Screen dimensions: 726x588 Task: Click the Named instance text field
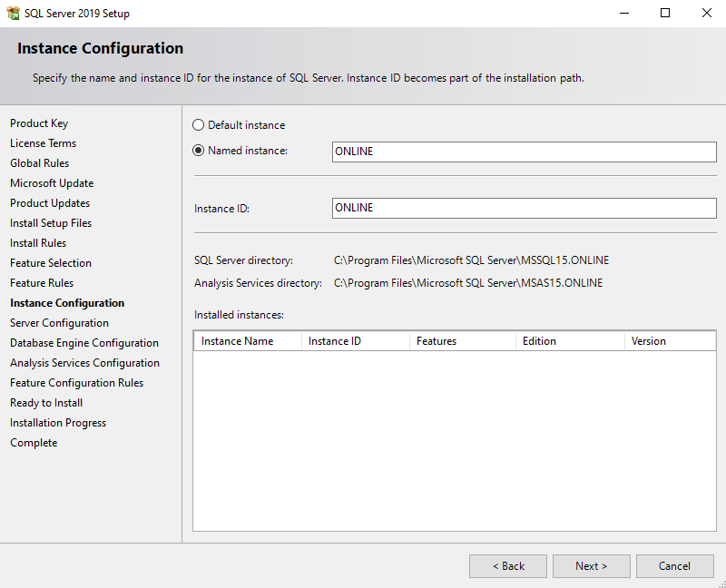click(x=524, y=152)
